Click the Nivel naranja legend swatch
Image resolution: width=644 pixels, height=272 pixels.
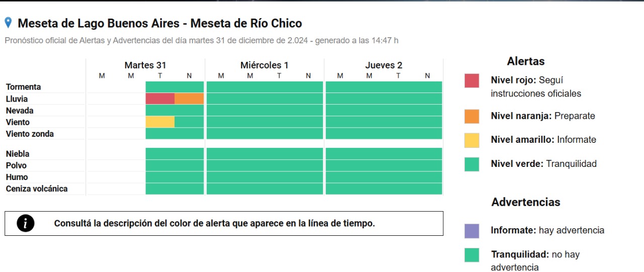[472, 116]
